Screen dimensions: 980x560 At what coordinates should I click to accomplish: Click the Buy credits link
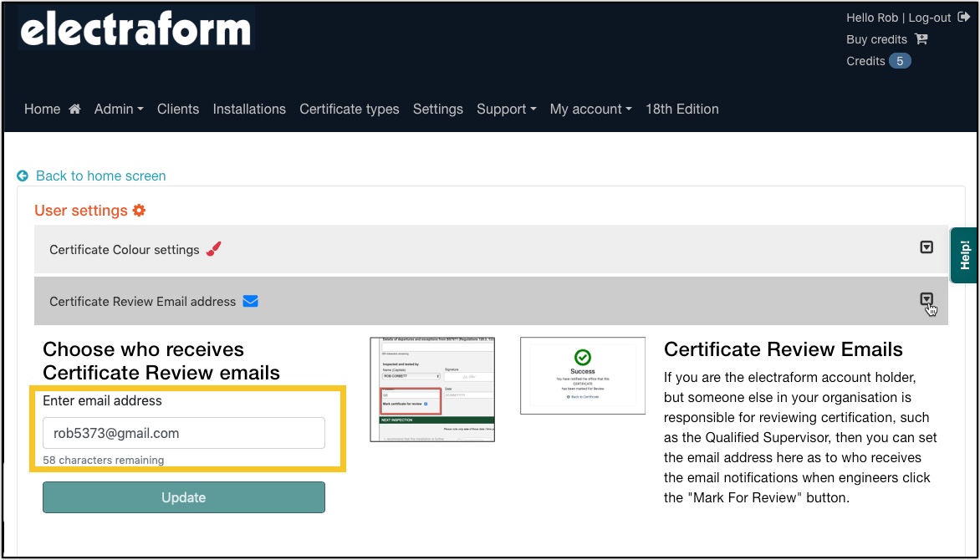877,38
